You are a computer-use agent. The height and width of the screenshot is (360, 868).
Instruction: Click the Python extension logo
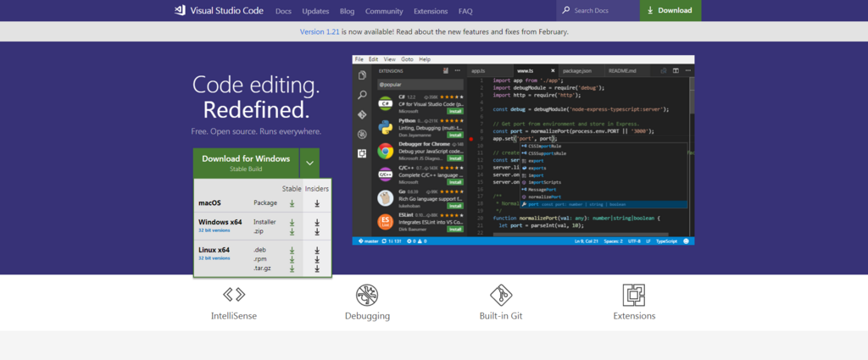point(386,127)
